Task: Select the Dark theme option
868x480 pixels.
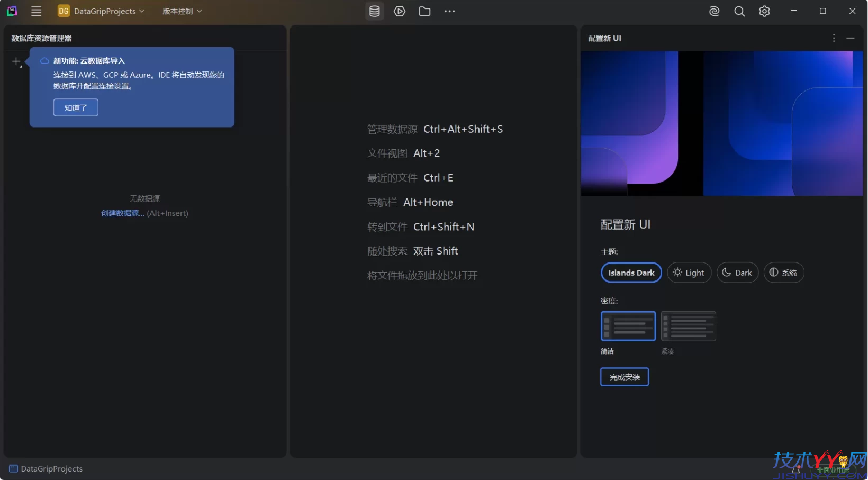Action: (x=737, y=273)
